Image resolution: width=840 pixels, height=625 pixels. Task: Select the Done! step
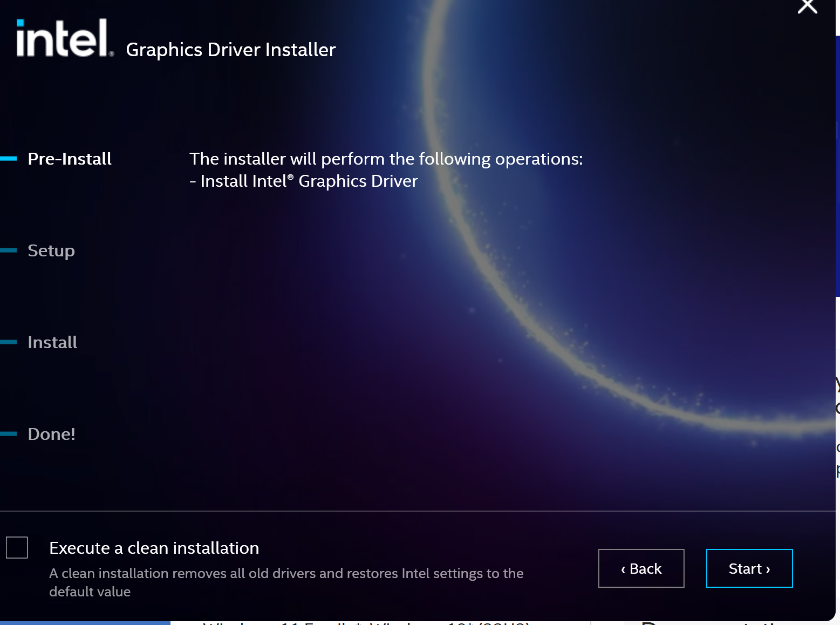point(51,434)
